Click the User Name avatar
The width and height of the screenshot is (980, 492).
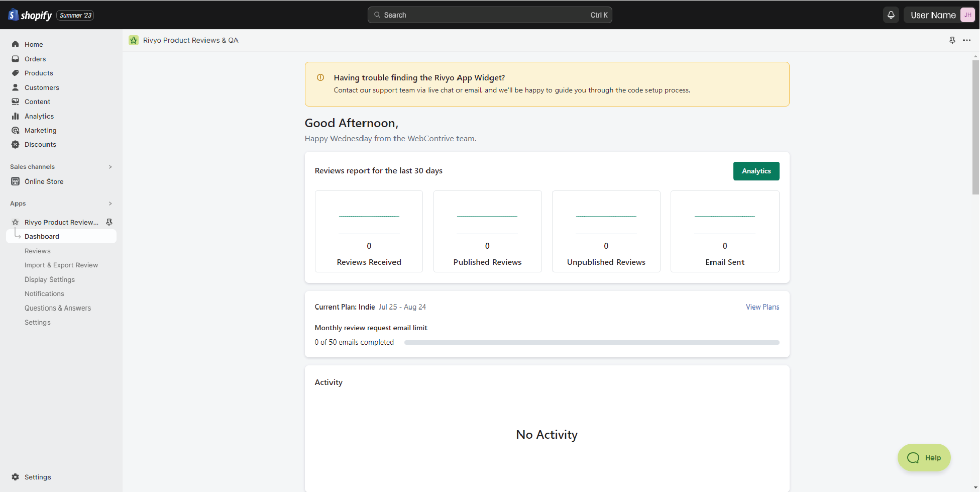967,15
